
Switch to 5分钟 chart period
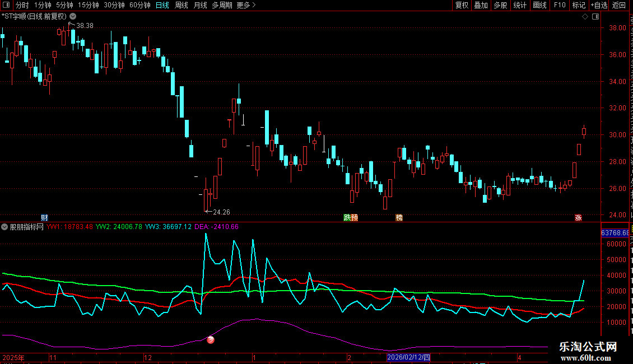[64, 5]
